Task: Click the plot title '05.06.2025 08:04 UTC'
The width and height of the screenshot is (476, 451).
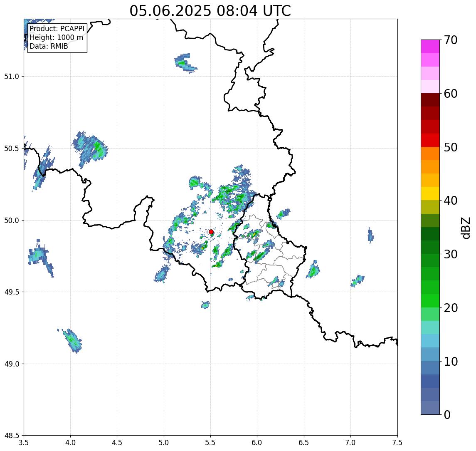Action: tap(210, 11)
